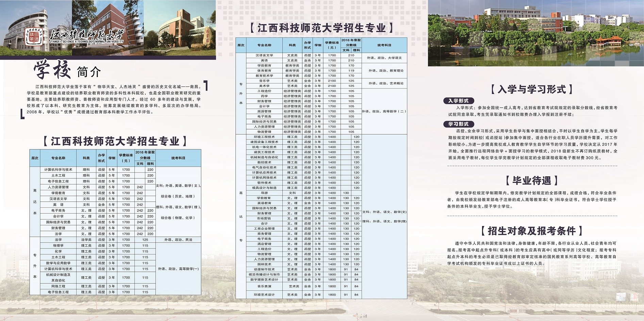Select the 电气自动化技术 major cell
Viewport: 644px width, 321px height.
[x=264, y=167]
